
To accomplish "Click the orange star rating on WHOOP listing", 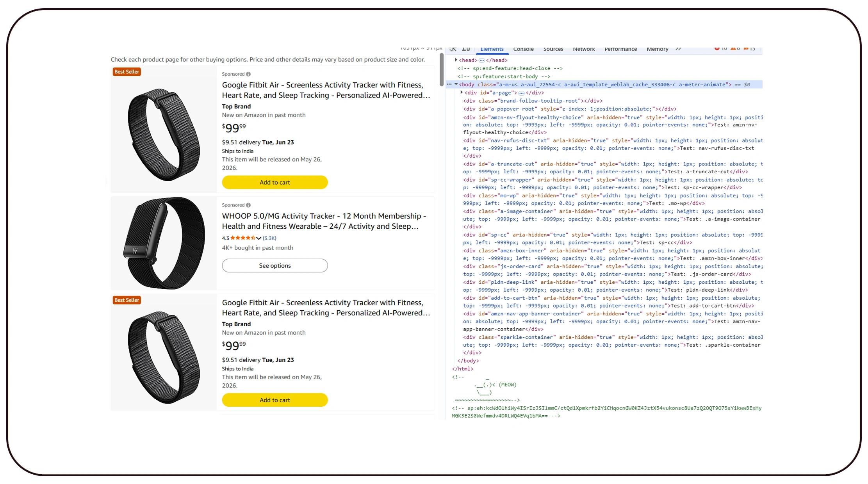I will [243, 238].
